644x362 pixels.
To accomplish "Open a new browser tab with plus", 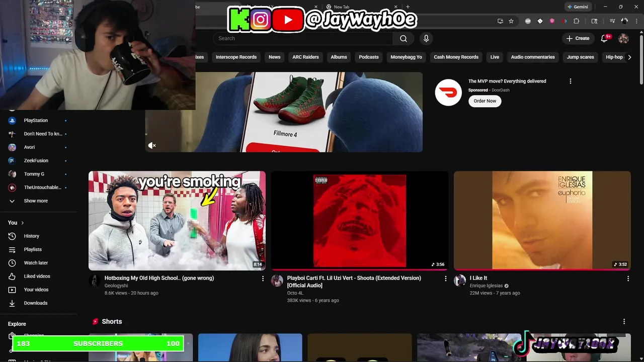I will [408, 7].
